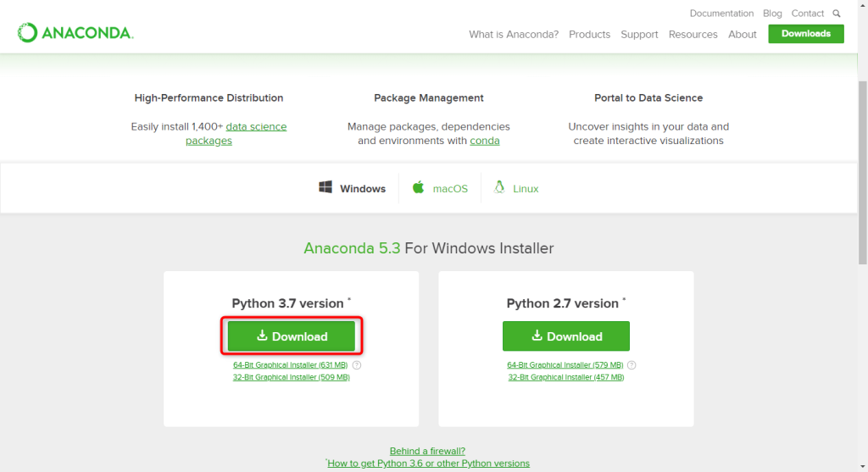Click the Apple macOS icon
Image resolution: width=868 pixels, height=472 pixels.
[x=418, y=187]
